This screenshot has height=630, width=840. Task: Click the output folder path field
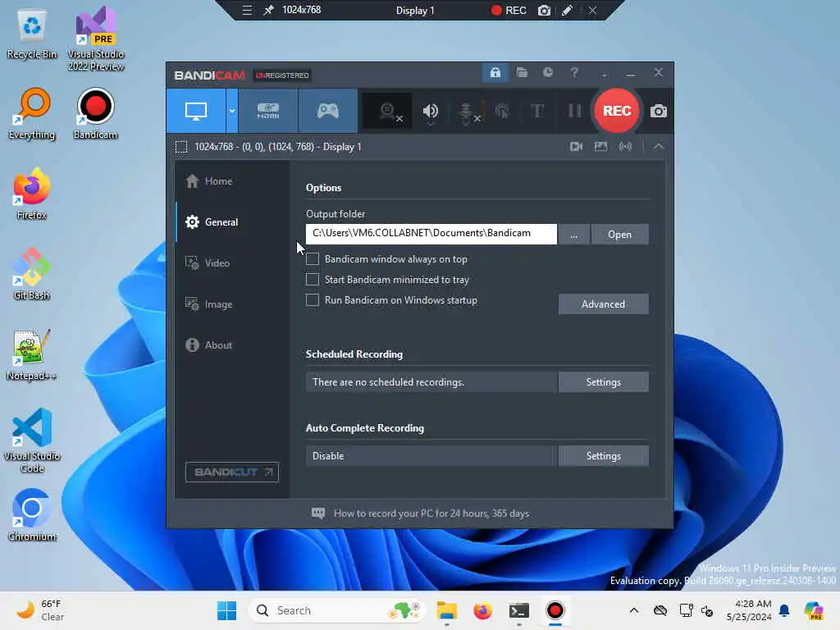pyautogui.click(x=431, y=234)
